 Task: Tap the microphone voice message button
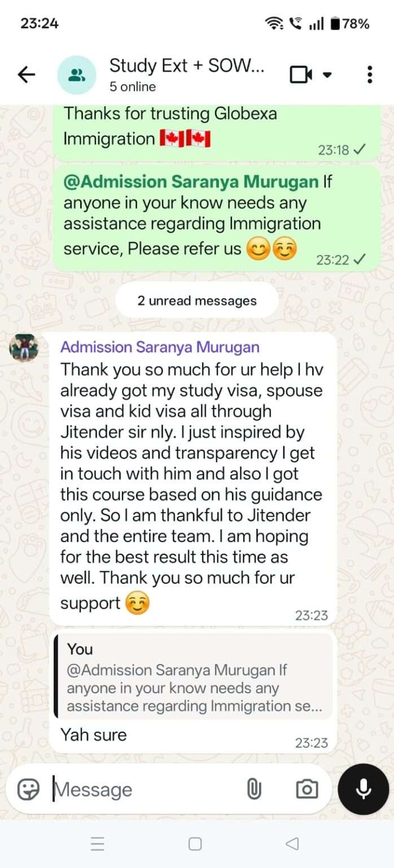click(364, 789)
